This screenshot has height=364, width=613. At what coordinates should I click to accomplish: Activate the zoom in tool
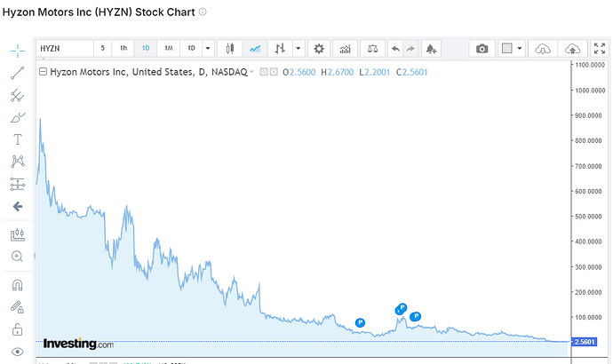[17, 257]
